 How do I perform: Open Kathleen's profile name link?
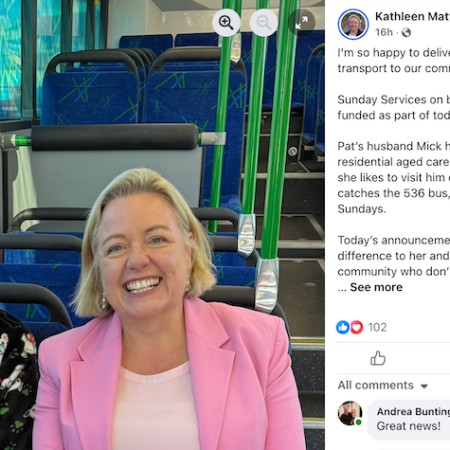(412, 16)
